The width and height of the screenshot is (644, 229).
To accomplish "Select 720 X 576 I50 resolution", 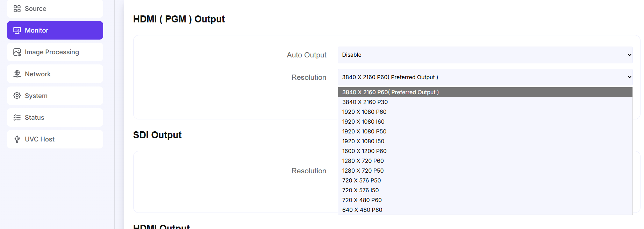I will pyautogui.click(x=485, y=190).
